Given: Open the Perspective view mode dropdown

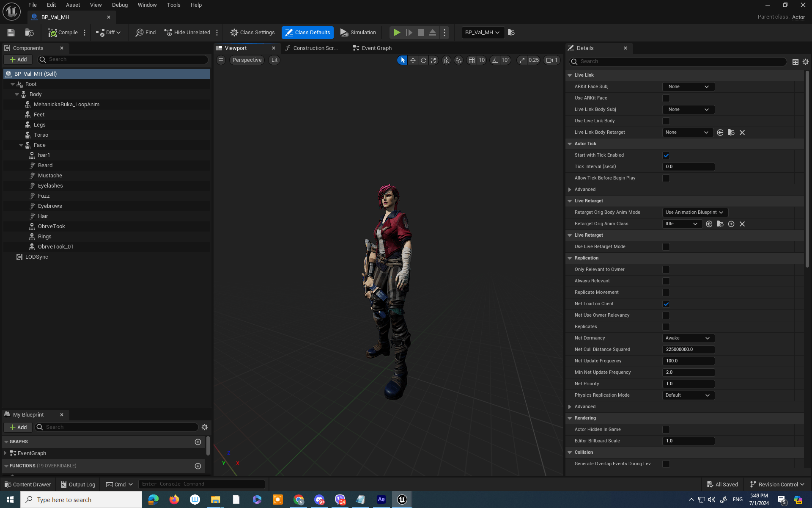Looking at the screenshot, I should (247, 60).
